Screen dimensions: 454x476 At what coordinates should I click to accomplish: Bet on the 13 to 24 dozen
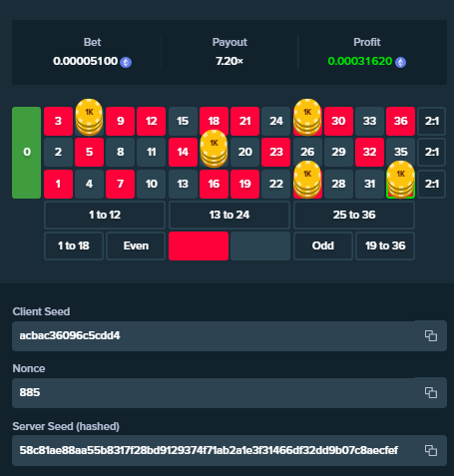229,215
